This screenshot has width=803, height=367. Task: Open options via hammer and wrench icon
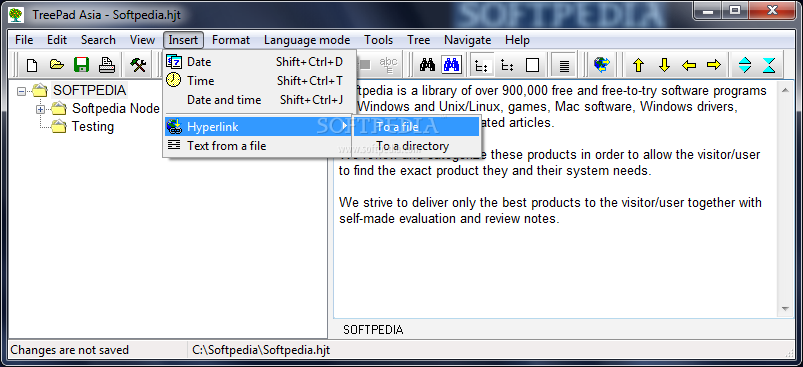click(138, 65)
